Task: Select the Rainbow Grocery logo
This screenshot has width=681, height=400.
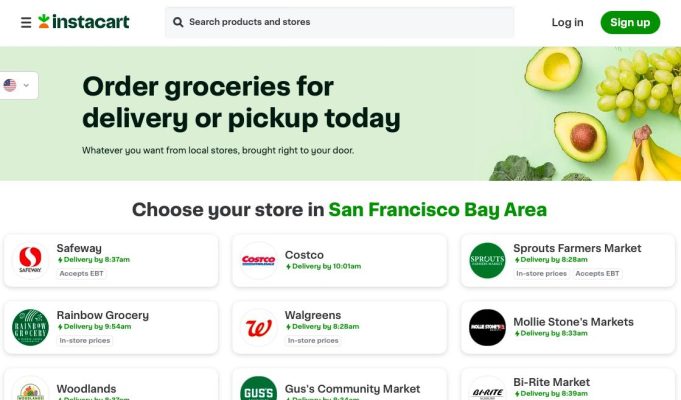Action: click(x=30, y=327)
